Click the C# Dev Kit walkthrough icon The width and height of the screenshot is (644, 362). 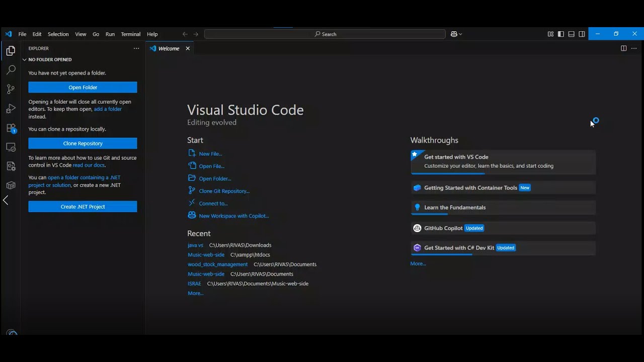point(417,247)
